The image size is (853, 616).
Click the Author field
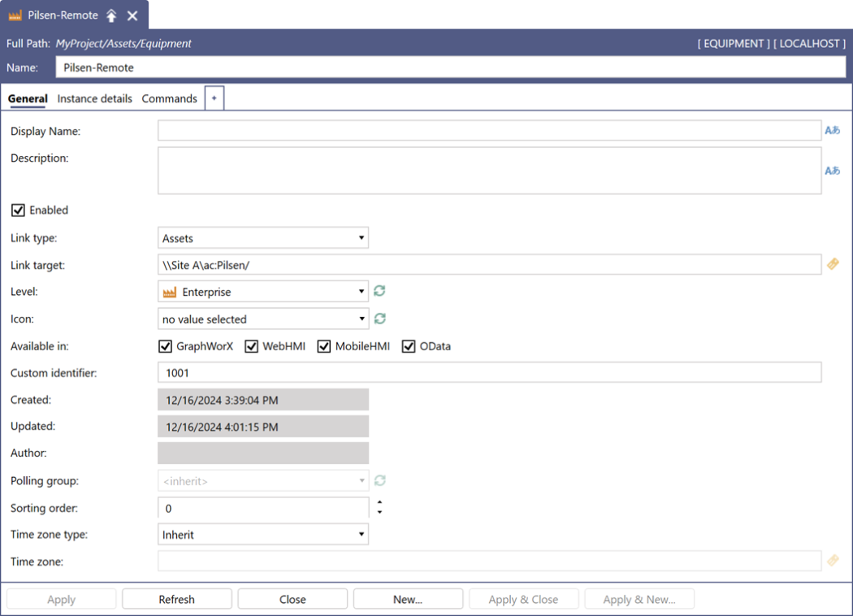(263, 453)
